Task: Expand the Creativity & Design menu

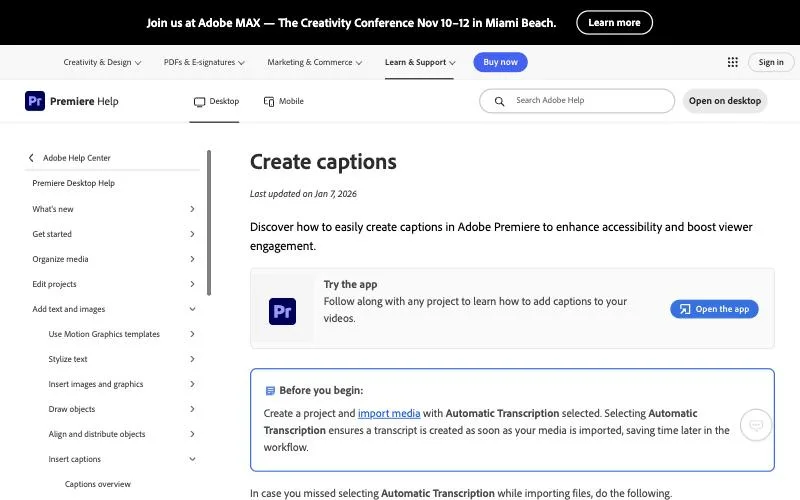Action: pos(102,62)
